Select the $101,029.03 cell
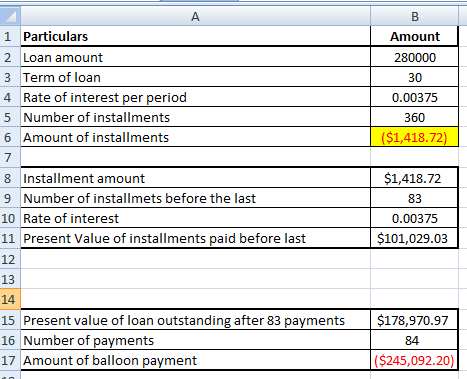This screenshot has height=379, width=467. coord(414,238)
